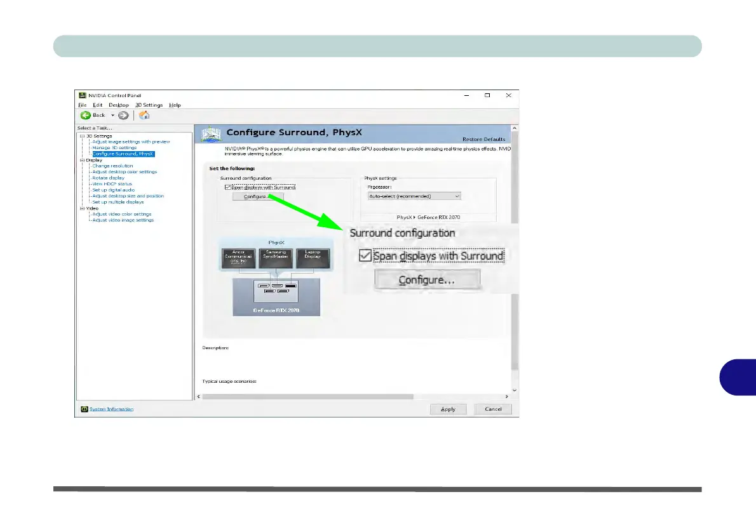This screenshot has height=532, width=756.
Task: Open the Back history dropdown arrow
Action: 113,115
